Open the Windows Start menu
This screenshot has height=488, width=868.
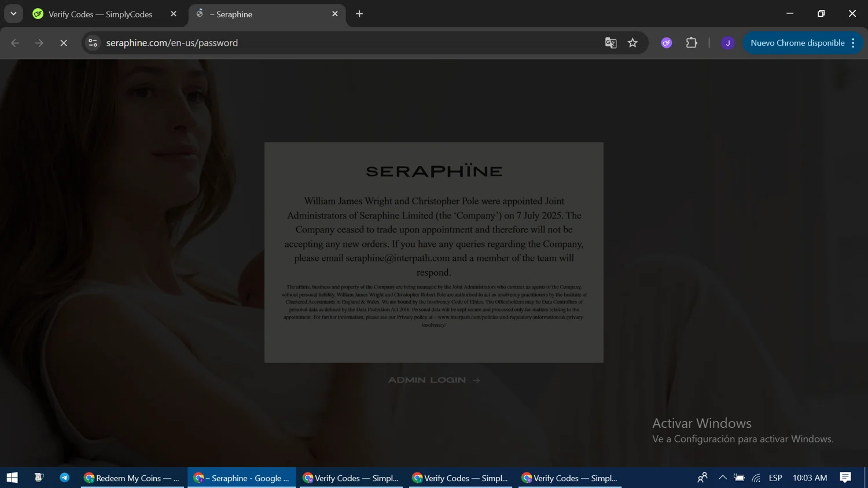click(12, 478)
